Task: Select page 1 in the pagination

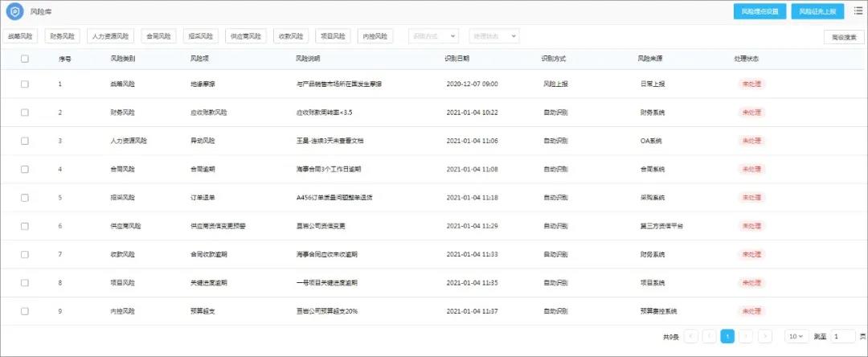Action: tap(727, 336)
